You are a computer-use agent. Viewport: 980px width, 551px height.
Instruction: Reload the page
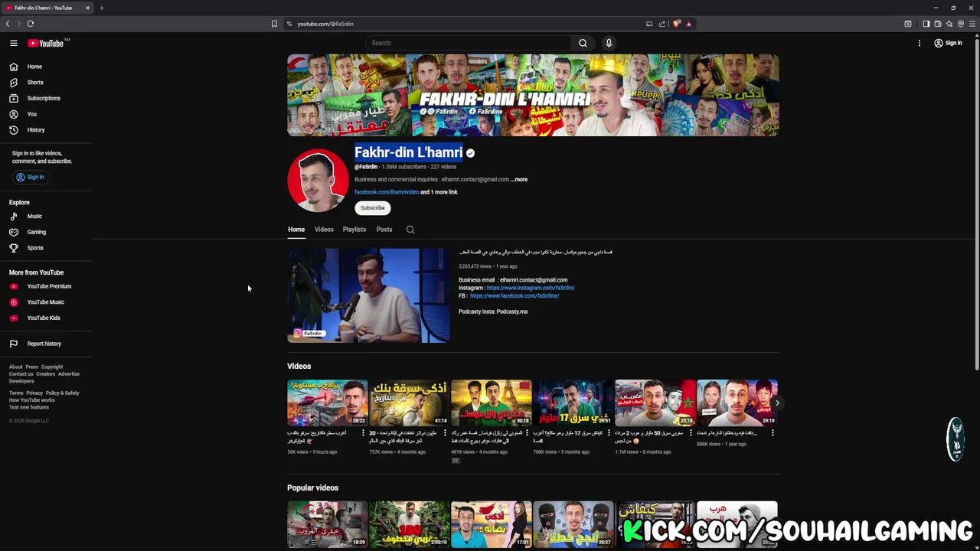tap(31, 24)
